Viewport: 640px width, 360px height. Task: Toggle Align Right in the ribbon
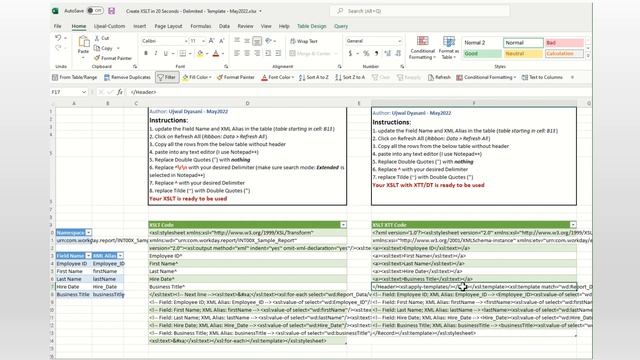coord(257,53)
